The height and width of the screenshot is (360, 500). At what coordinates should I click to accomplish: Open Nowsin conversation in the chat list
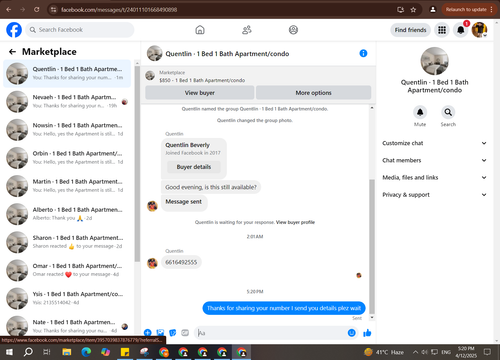pos(67,130)
